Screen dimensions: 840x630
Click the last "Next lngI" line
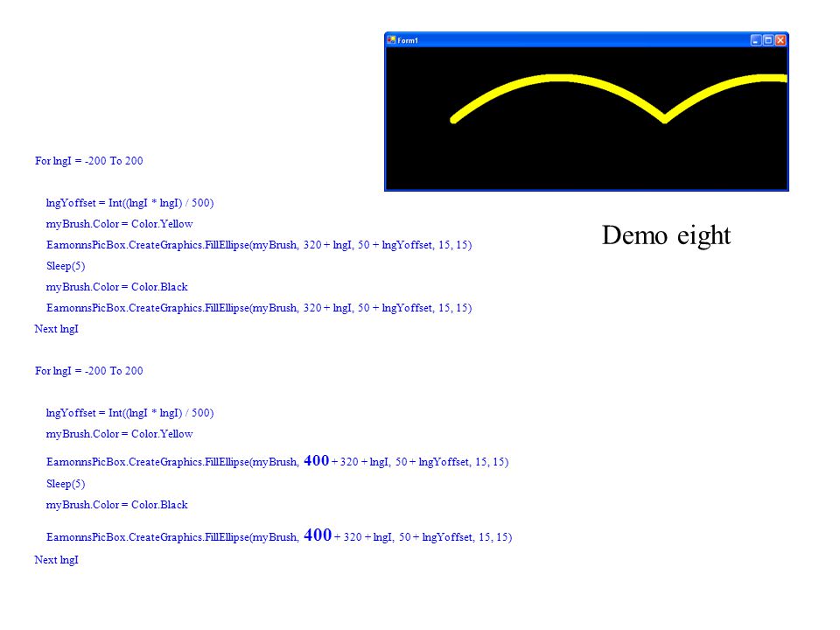point(56,560)
